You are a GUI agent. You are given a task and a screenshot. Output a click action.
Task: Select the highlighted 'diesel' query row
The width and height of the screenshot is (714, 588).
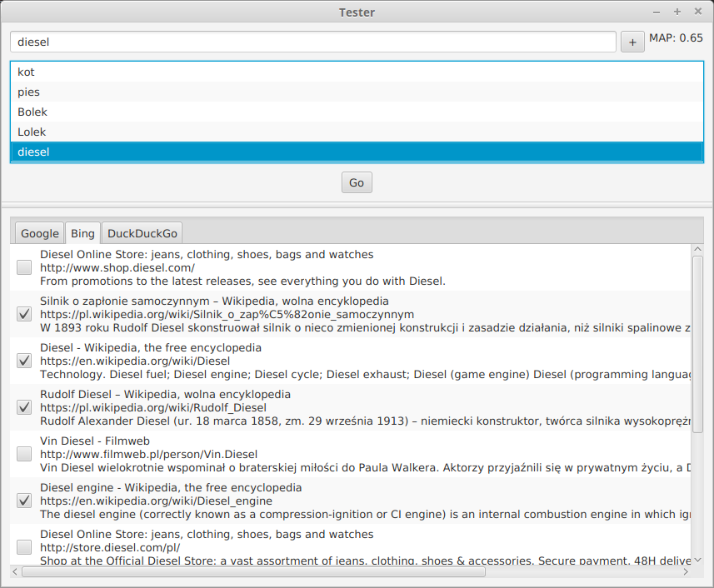(357, 152)
